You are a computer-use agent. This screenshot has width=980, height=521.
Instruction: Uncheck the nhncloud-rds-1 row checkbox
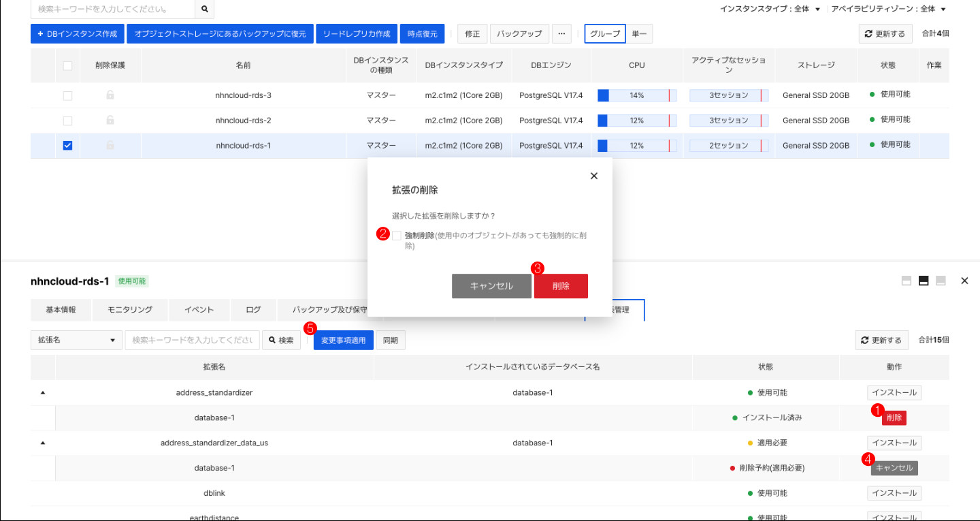67,146
